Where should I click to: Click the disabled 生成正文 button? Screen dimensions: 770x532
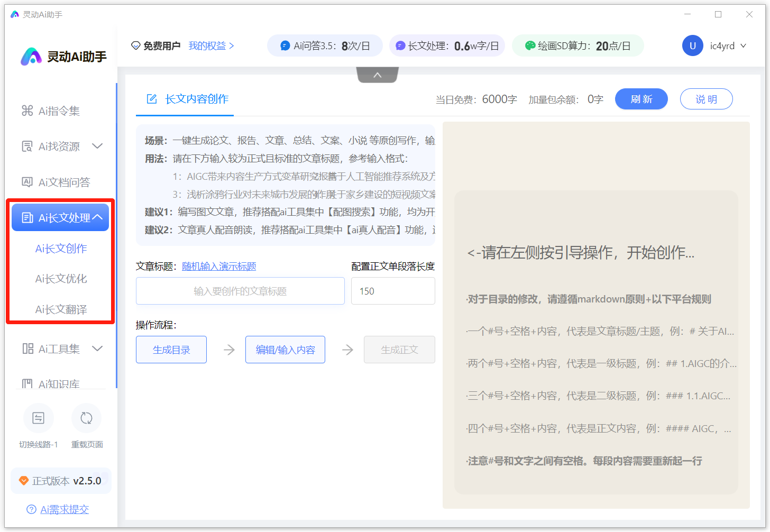[399, 350]
